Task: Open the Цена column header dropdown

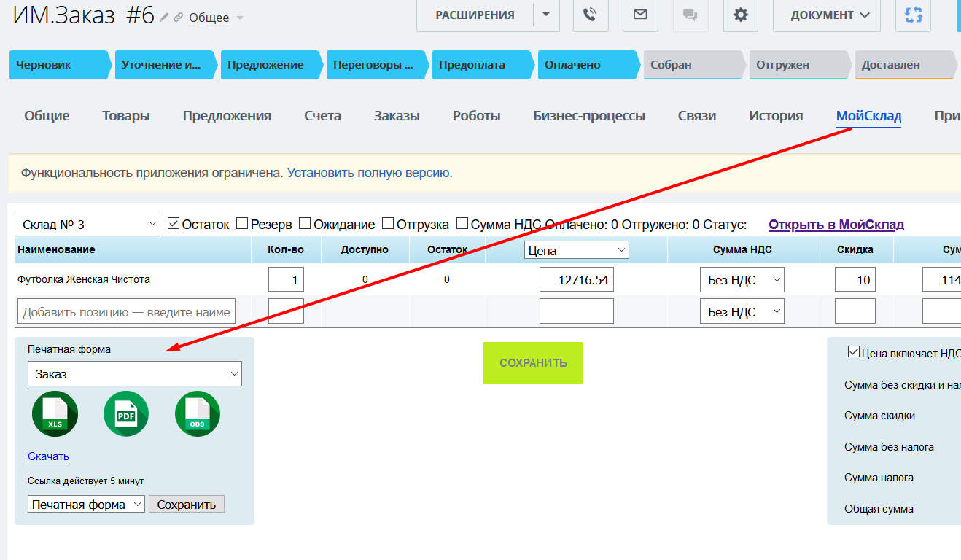Action: pos(576,250)
